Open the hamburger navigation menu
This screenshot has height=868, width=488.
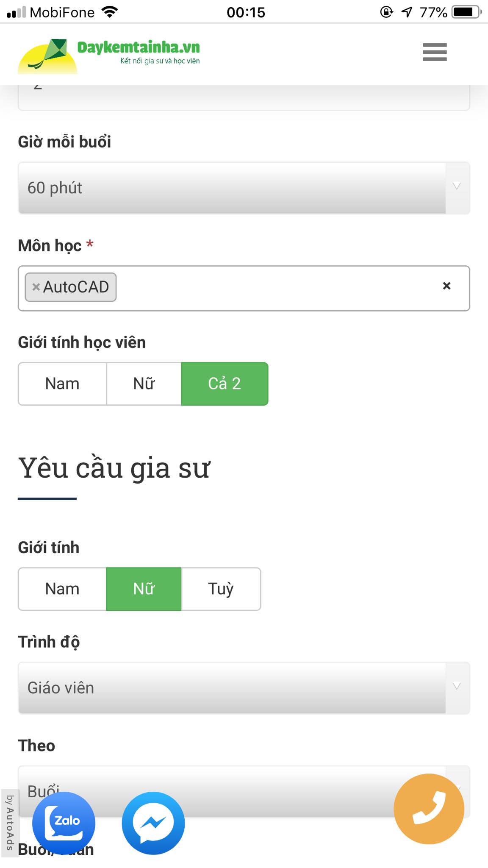pos(434,53)
